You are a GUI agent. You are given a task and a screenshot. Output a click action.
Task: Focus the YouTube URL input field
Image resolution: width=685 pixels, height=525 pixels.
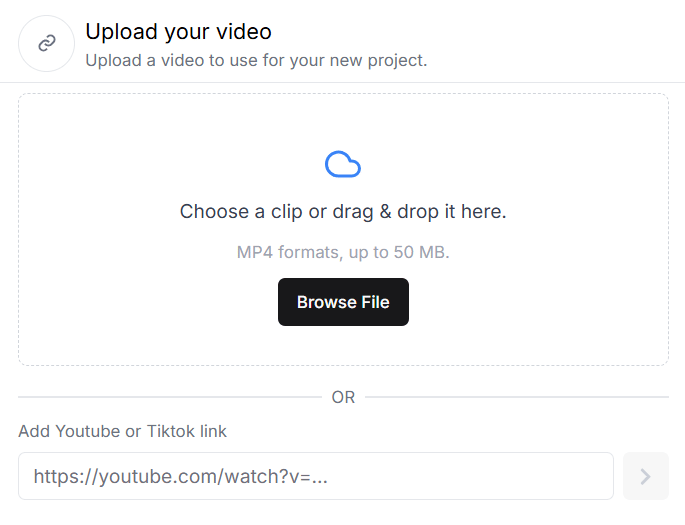click(x=316, y=476)
